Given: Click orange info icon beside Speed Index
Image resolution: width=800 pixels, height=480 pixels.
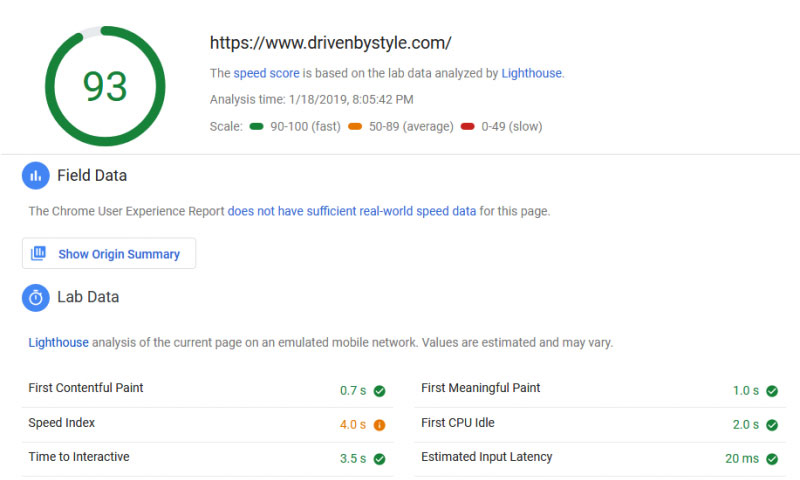Looking at the screenshot, I should click(379, 425).
